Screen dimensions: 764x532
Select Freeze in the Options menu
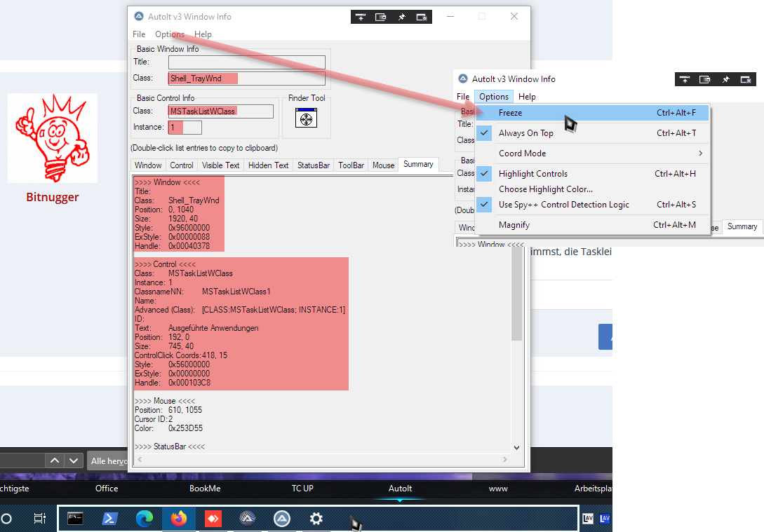point(510,113)
